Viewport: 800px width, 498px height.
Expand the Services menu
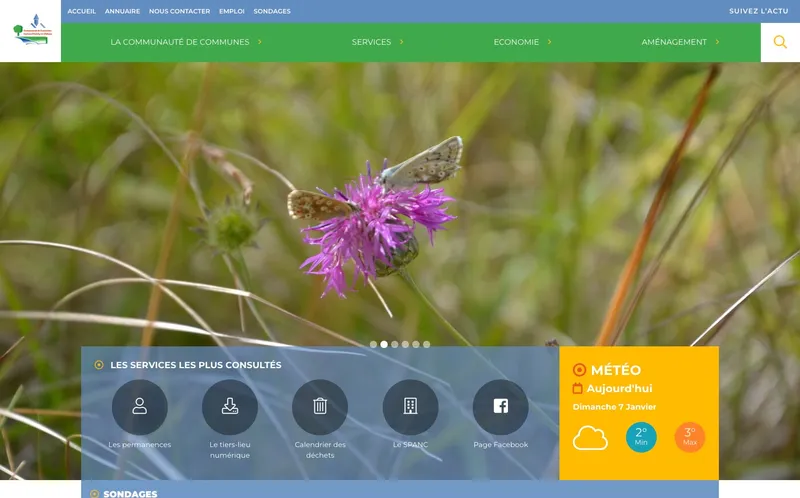(x=377, y=42)
